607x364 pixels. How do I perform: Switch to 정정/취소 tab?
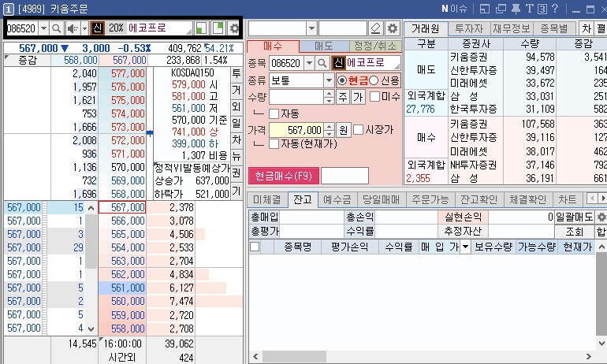click(x=375, y=46)
